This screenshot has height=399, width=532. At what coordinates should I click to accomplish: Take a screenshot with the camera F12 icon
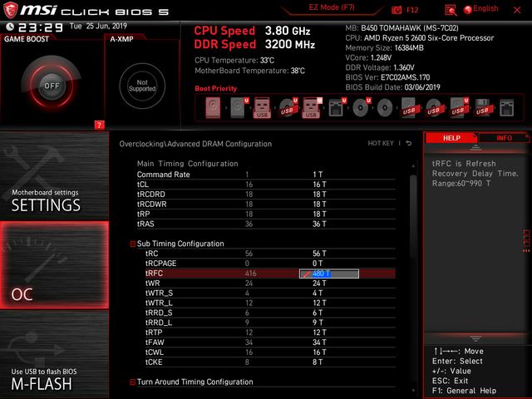click(397, 10)
